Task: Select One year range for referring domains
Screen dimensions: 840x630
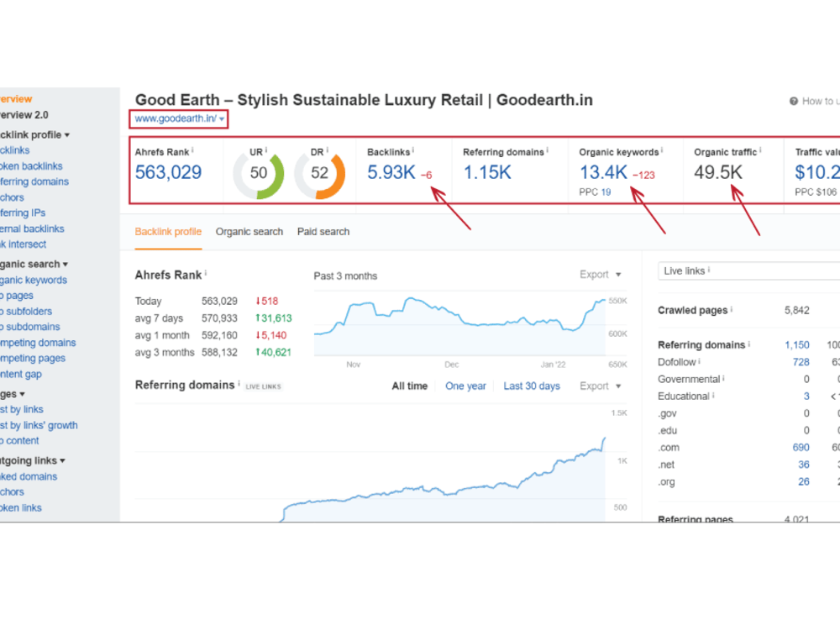Action: pyautogui.click(x=465, y=386)
